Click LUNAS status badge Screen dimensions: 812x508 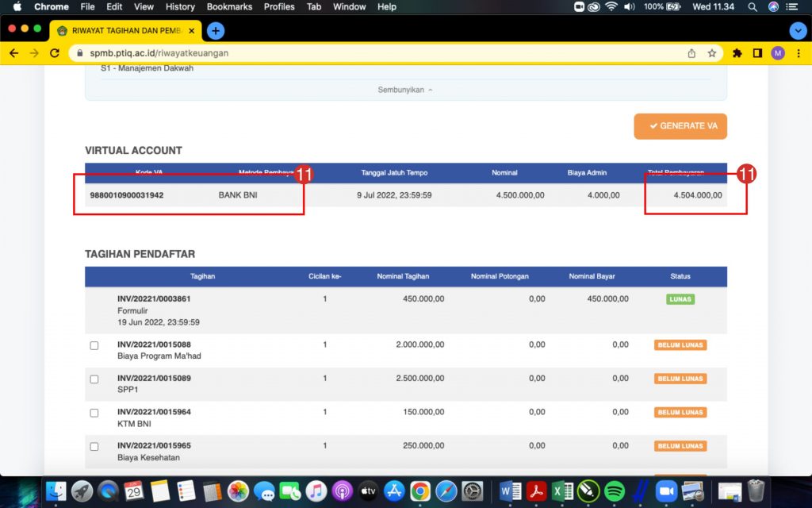click(x=680, y=299)
